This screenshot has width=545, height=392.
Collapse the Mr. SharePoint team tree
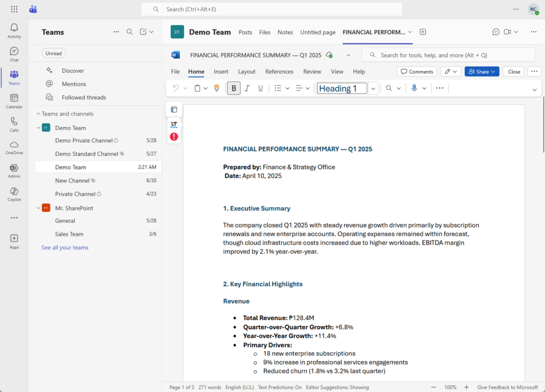pyautogui.click(x=38, y=208)
